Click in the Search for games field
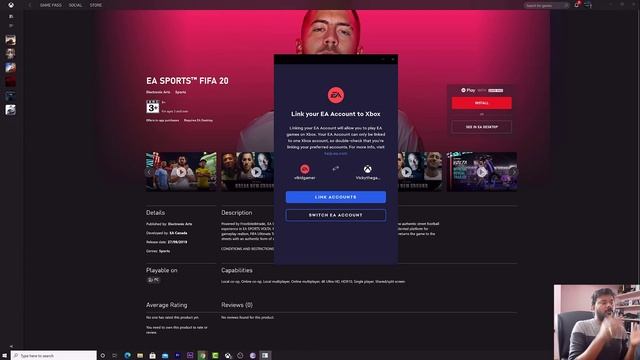The image size is (640, 360). (x=546, y=5)
